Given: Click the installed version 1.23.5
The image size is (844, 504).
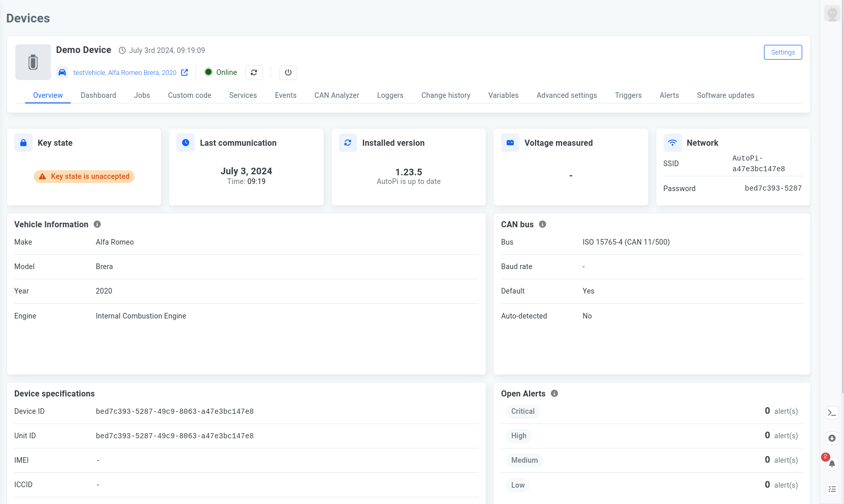Looking at the screenshot, I should click(409, 172).
